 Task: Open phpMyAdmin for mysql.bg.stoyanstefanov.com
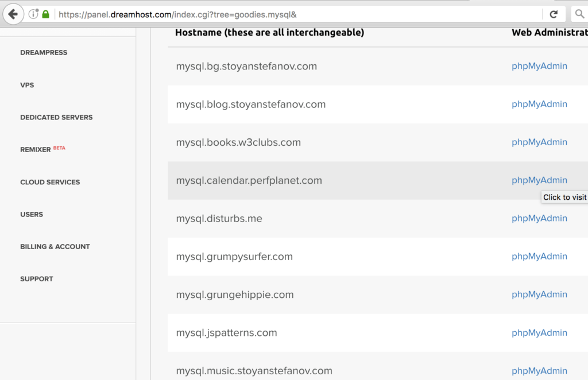coord(539,66)
